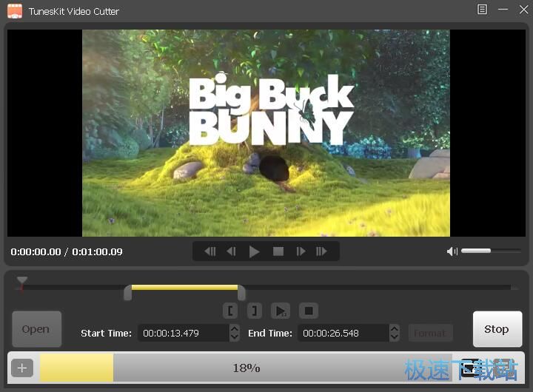Select the right trim handle on timeline
Viewport: 533px width, 392px height.
point(241,293)
